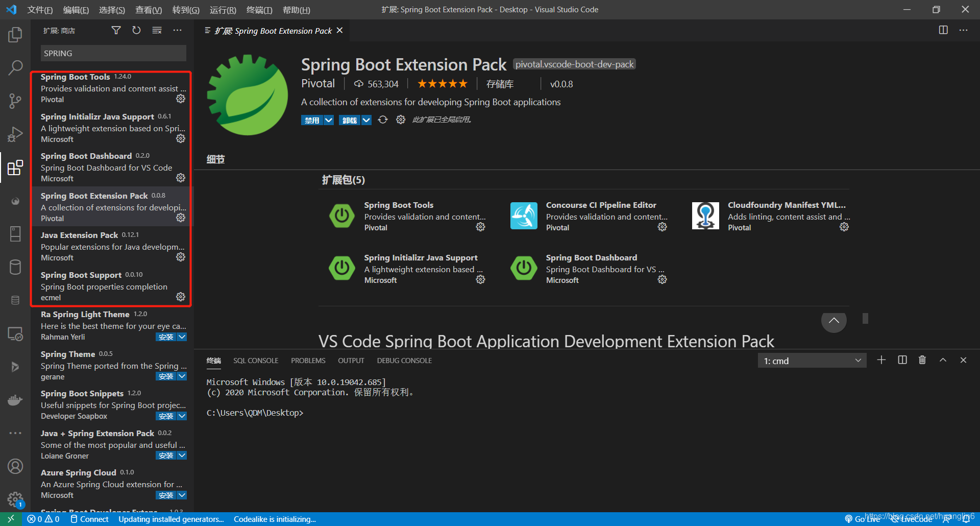980x526 pixels.
Task: Switch to the SQL CONSOLE panel tab
Action: coord(256,361)
